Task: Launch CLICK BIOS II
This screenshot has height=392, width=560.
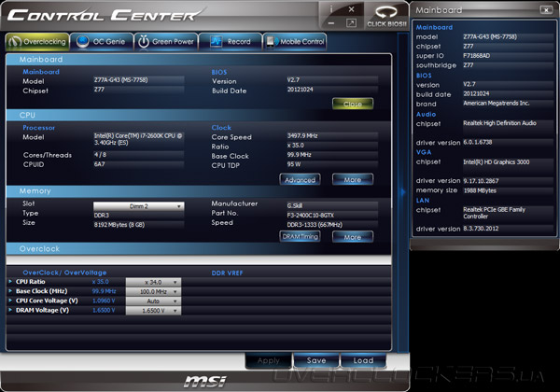Action: 386,16
